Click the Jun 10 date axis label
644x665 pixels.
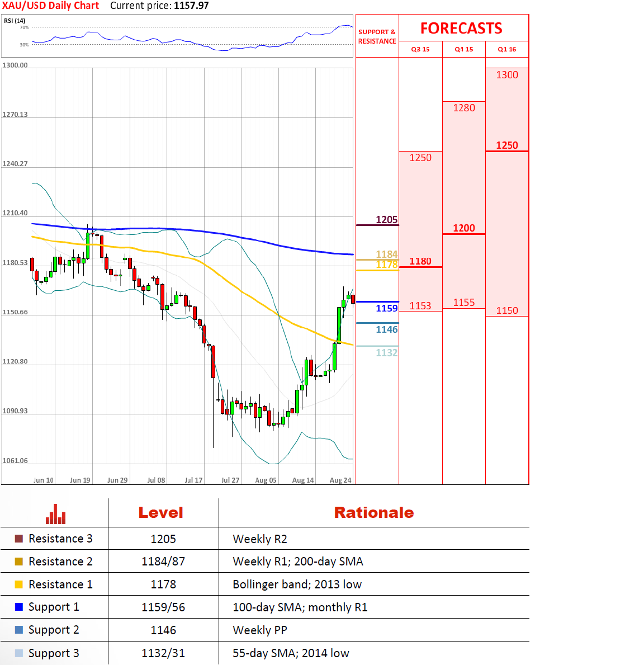point(43,480)
